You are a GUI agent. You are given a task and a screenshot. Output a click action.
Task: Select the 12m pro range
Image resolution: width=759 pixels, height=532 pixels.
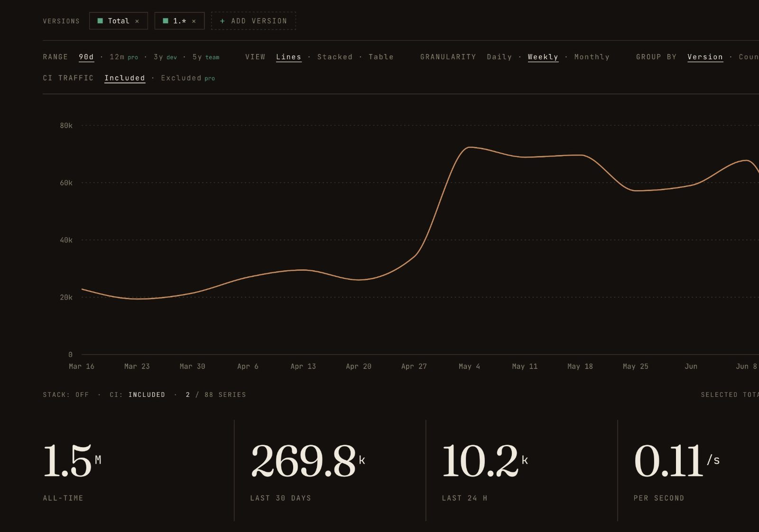[124, 57]
